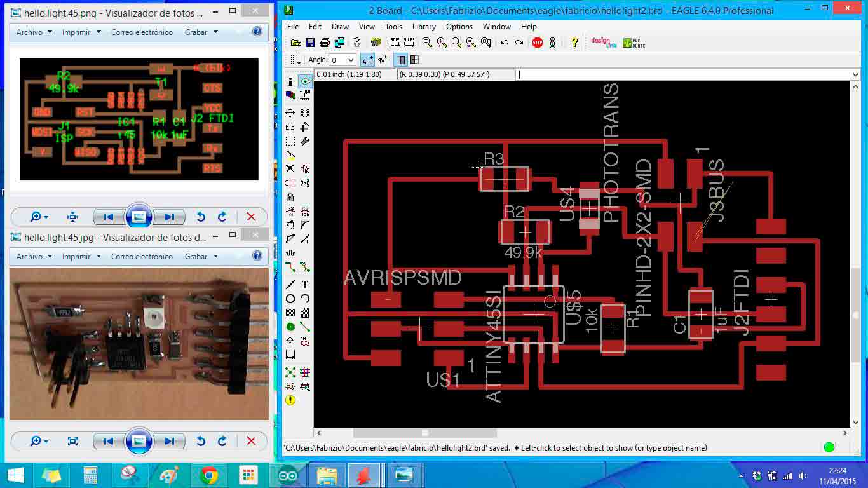Select the Text tool marked T
Image resolution: width=868 pixels, height=488 pixels.
pos(305,284)
